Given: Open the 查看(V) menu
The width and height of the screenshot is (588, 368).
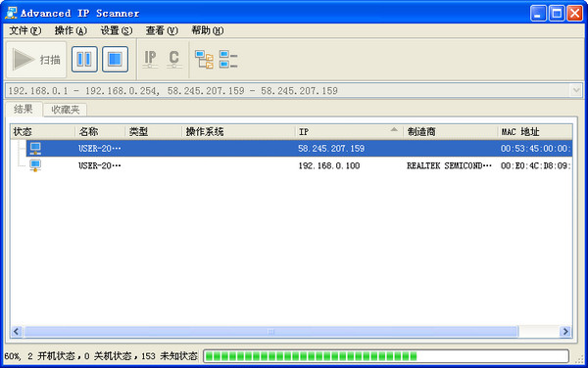Looking at the screenshot, I should (x=162, y=30).
